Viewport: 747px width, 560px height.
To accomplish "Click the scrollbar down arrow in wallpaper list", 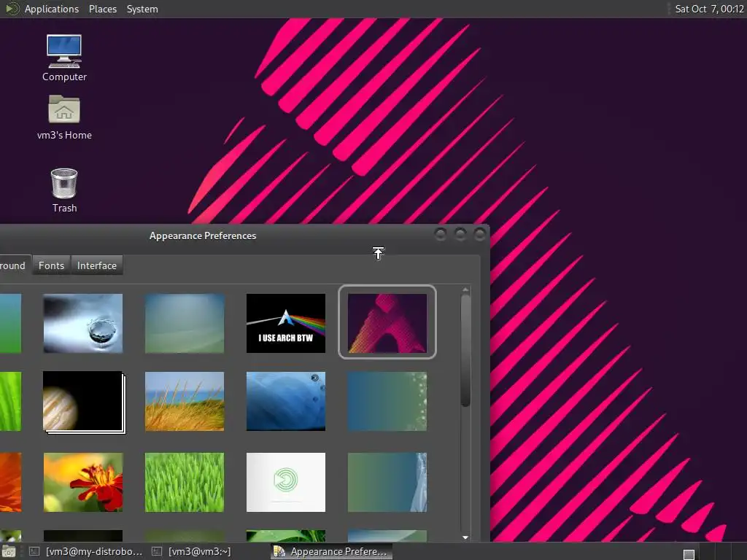I will point(465,537).
